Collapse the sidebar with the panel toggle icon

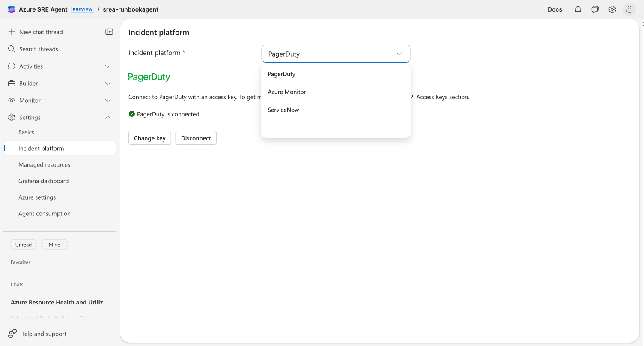pyautogui.click(x=109, y=32)
